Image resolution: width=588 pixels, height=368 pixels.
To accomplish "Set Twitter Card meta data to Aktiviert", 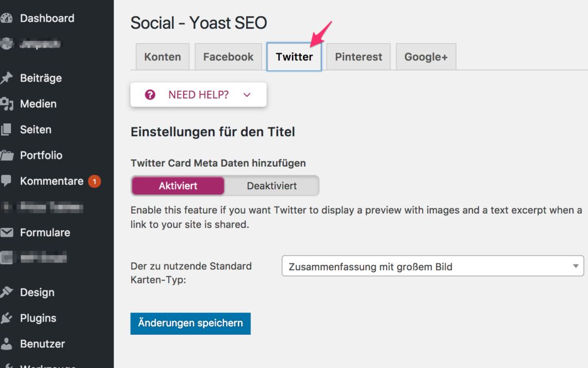I will point(178,186).
